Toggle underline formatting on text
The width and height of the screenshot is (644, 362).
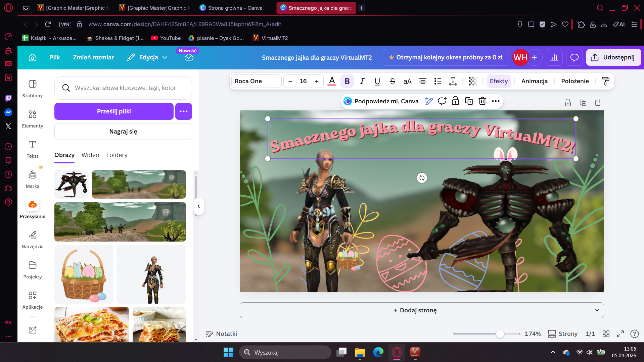[377, 81]
